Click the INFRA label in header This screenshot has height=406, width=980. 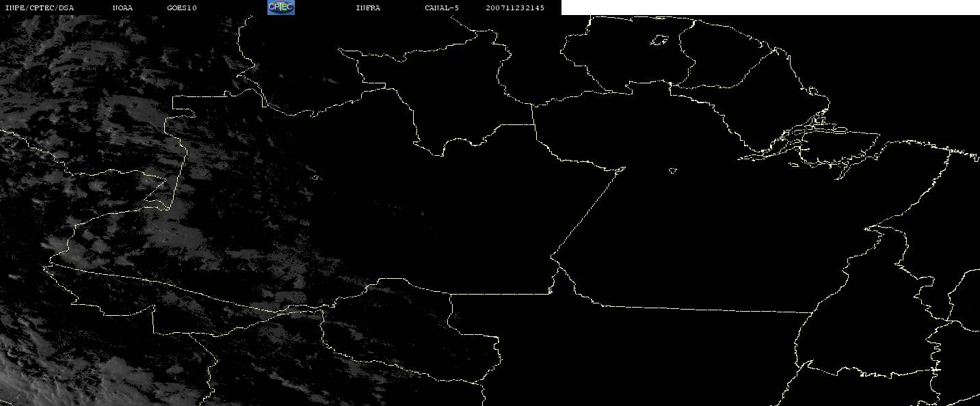(368, 8)
